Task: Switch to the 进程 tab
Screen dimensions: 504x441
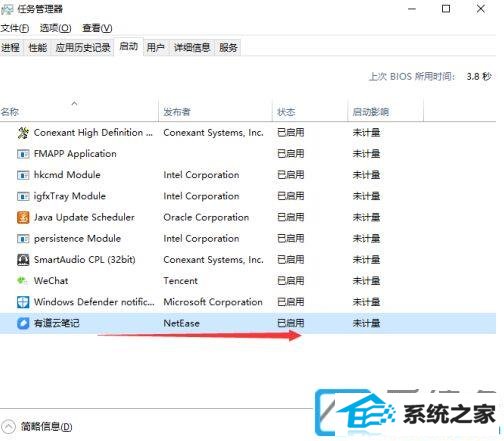Action: [11, 48]
